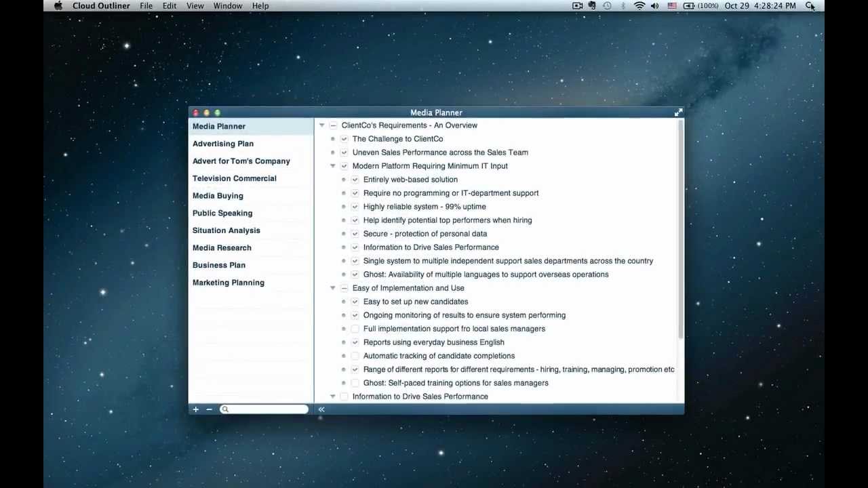
Task: Click the outline's vertical scrollbar
Action: 680,230
